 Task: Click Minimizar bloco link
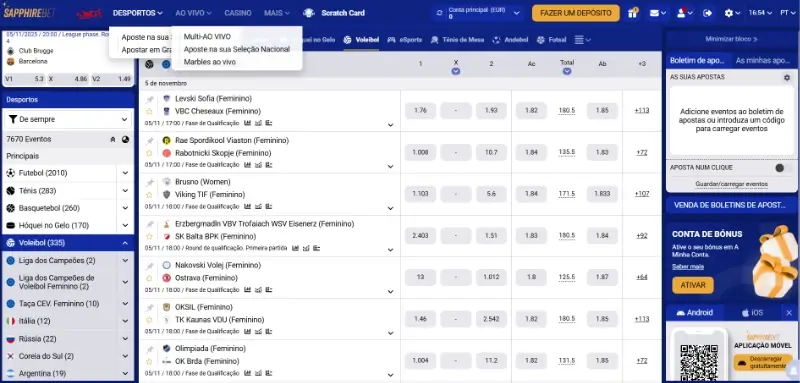tap(731, 39)
